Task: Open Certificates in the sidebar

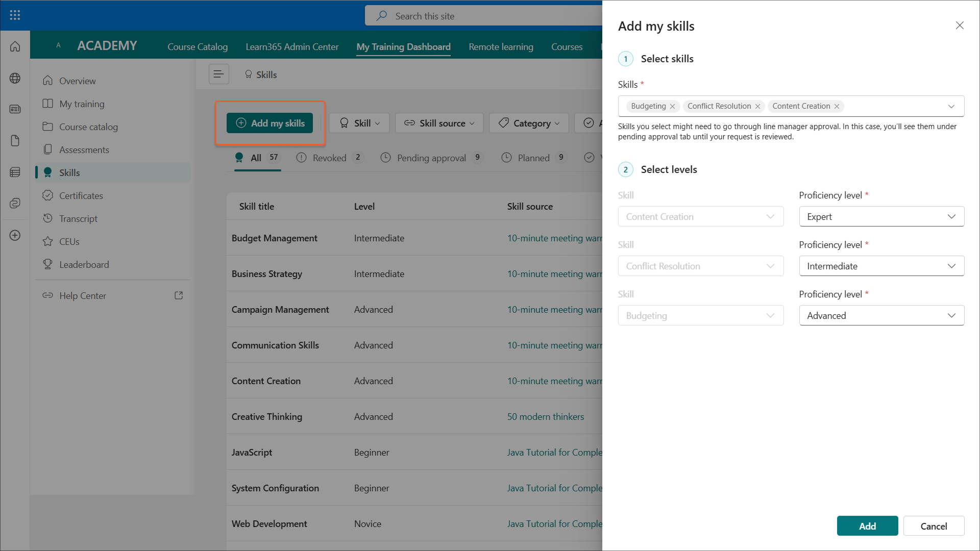Action: (x=81, y=195)
